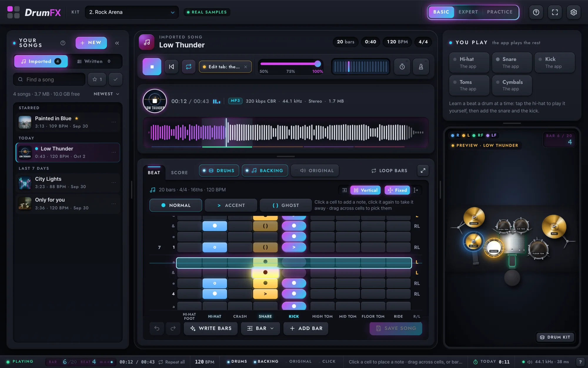The width and height of the screenshot is (588, 368).
Task: Select the GHOST note mode
Action: click(x=285, y=205)
